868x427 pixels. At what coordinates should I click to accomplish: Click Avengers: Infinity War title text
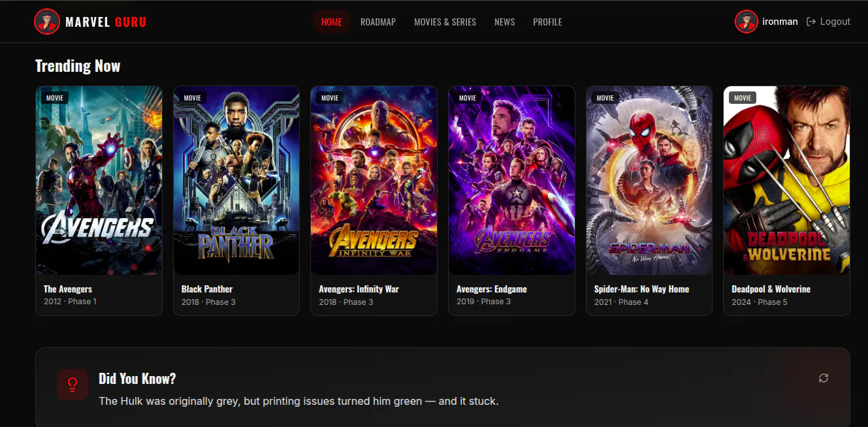coord(359,289)
